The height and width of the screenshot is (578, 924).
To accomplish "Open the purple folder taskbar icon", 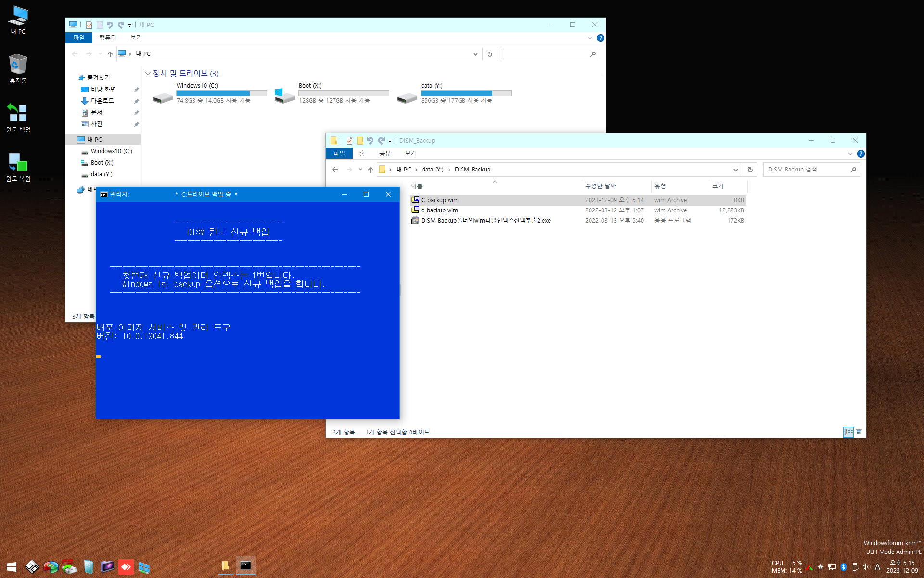I will [107, 567].
